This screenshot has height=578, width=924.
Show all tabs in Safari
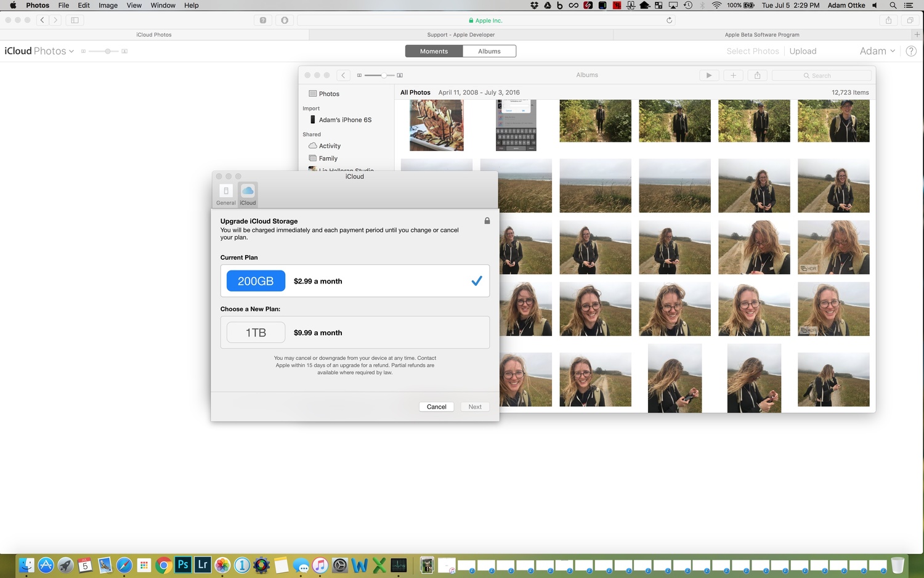[x=910, y=20]
